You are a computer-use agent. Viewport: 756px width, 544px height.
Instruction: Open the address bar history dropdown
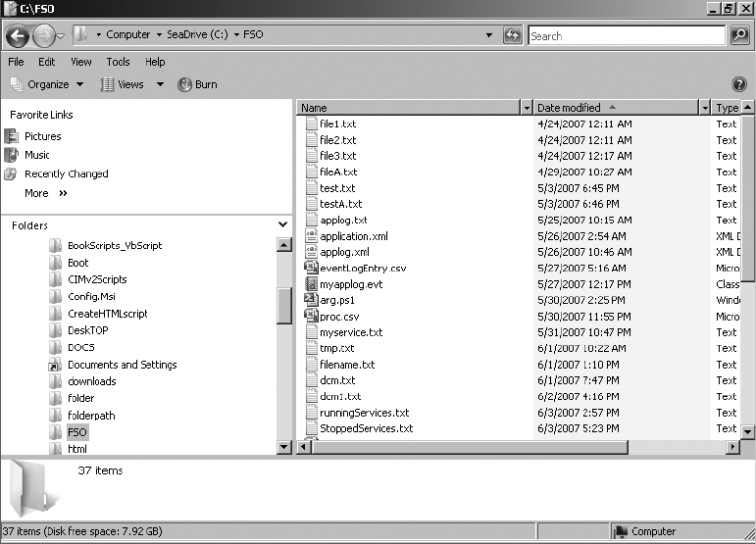(489, 35)
